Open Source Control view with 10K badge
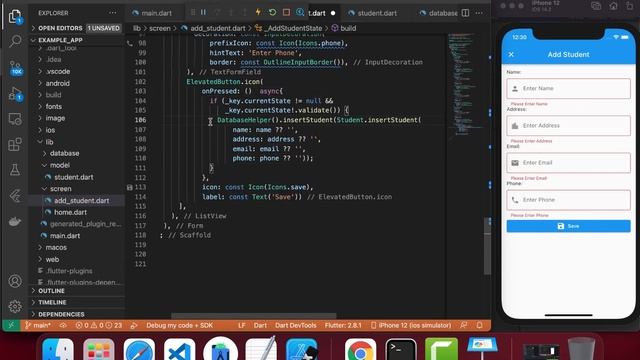 [15, 68]
